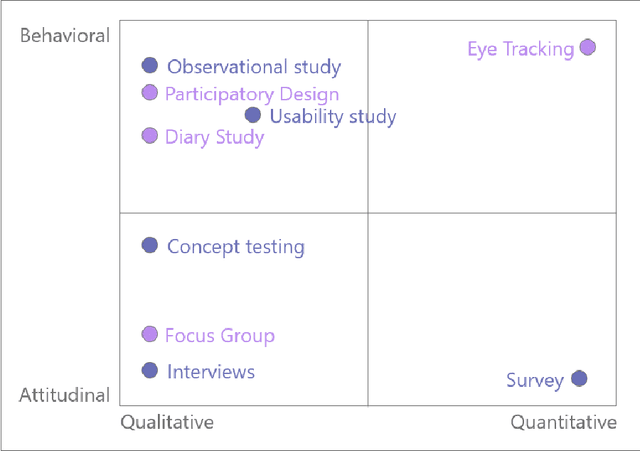This screenshot has height=451, width=640.
Task: Click the Survey dot marker
Action: [x=578, y=378]
